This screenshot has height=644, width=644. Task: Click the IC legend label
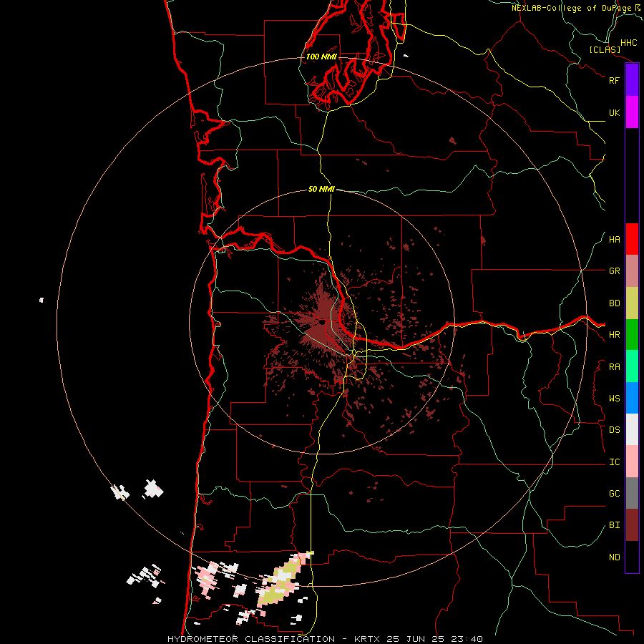(x=614, y=462)
